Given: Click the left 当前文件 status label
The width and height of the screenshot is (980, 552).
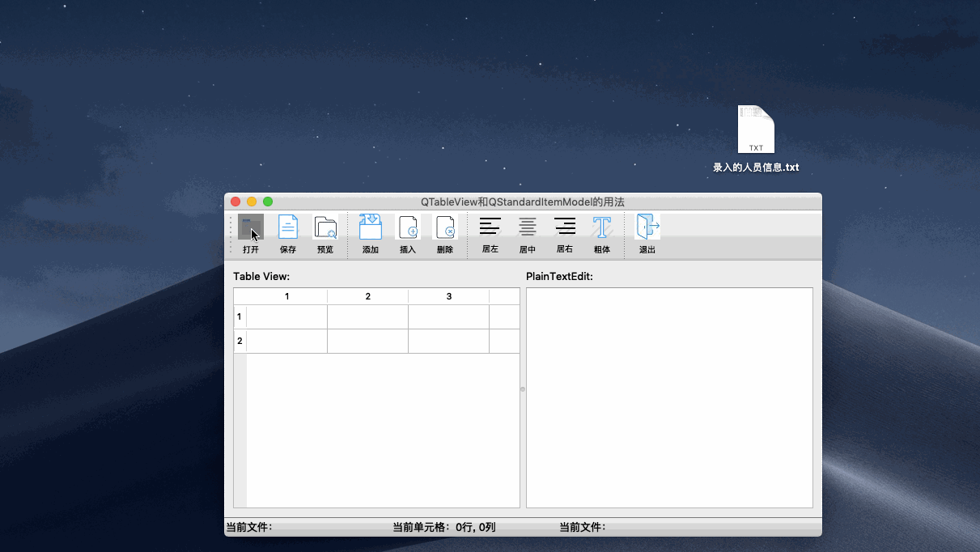Looking at the screenshot, I should click(x=249, y=527).
